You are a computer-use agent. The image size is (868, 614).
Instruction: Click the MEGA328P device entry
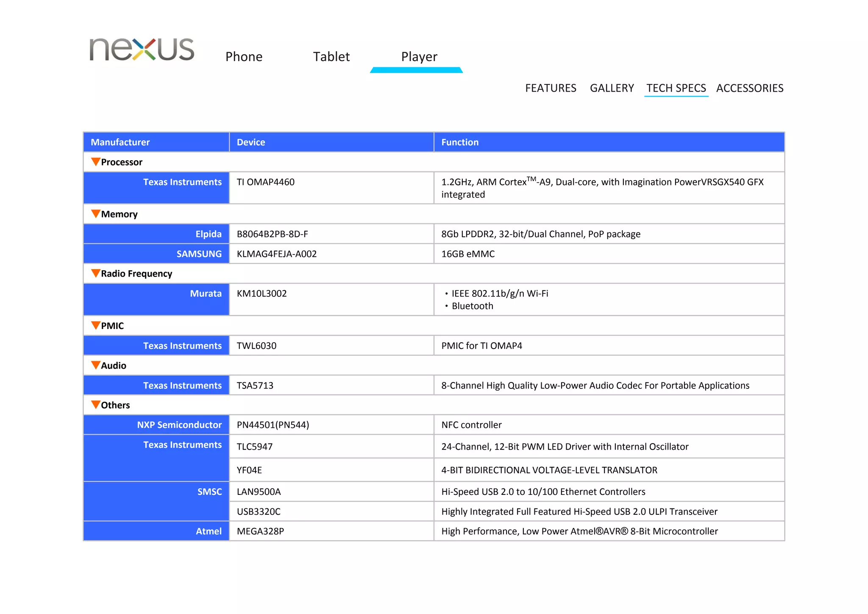point(260,531)
